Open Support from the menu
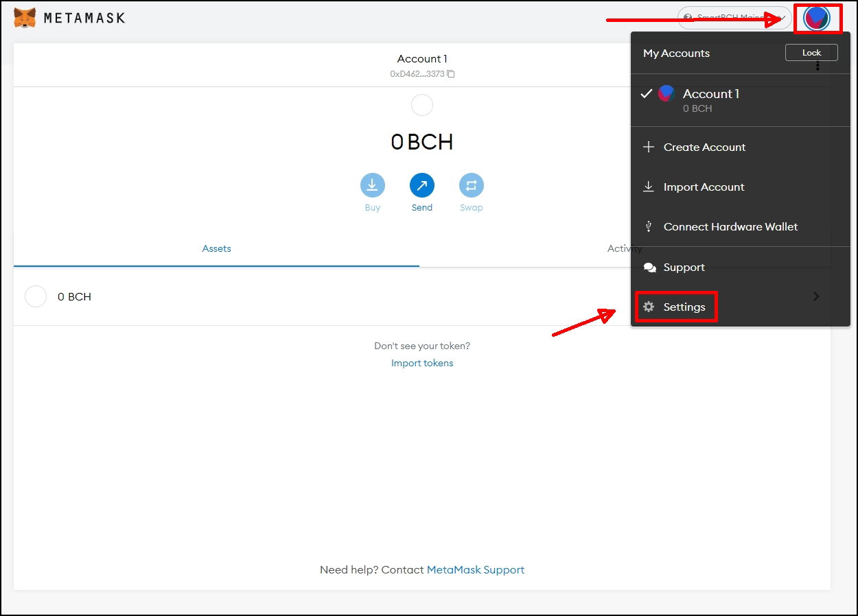This screenshot has height=616, width=858. 741,268
